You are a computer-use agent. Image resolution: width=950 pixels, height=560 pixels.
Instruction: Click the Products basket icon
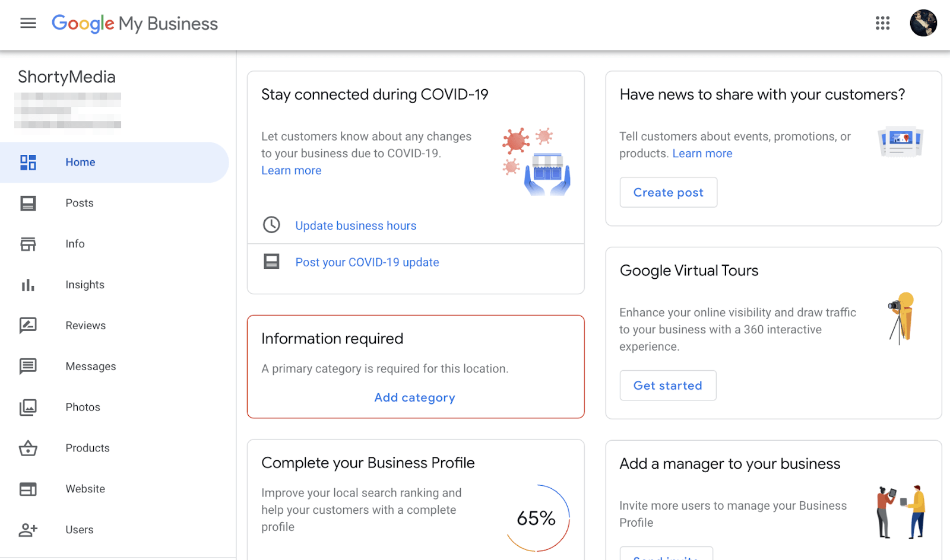28,448
